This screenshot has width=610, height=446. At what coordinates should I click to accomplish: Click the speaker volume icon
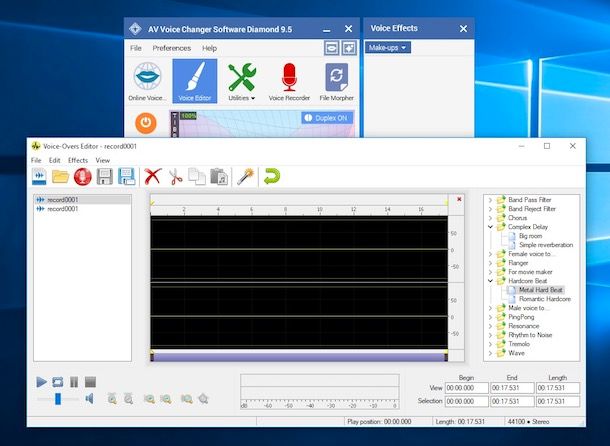coord(89,399)
